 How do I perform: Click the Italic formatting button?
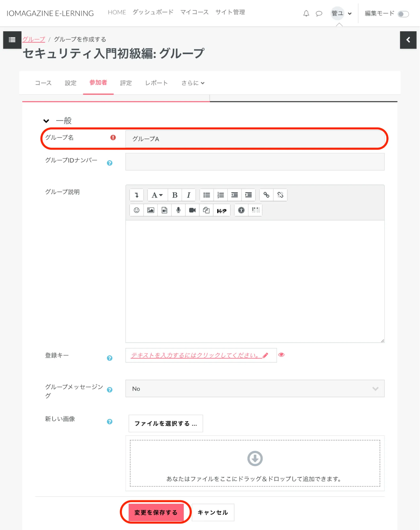click(189, 195)
